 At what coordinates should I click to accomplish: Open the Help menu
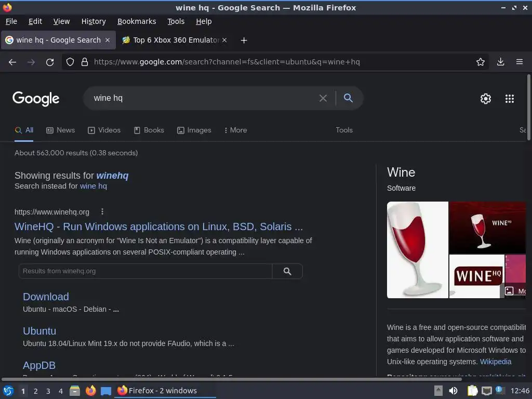204,21
